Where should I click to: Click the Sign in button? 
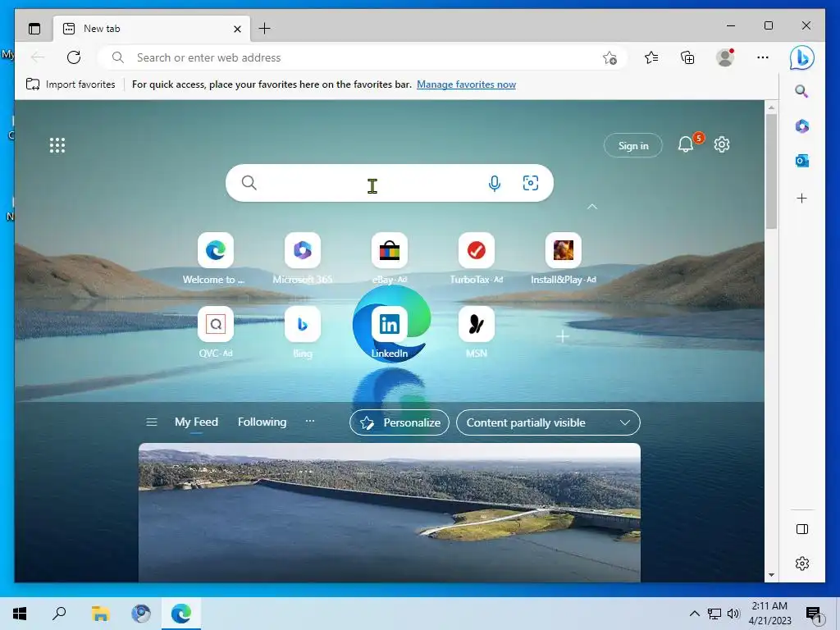pos(633,146)
